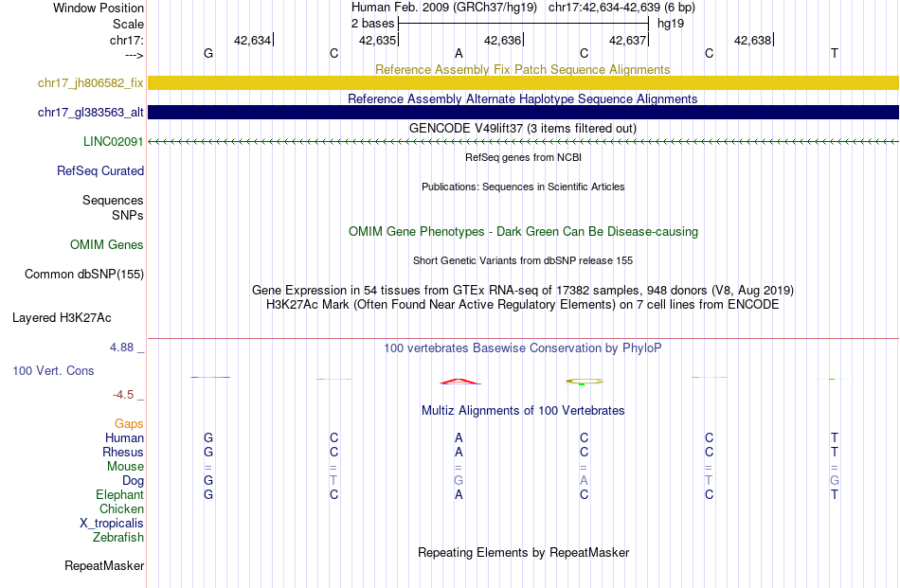The image size is (900, 588).
Task: Click base A in the Human alignment row
Action: point(459,438)
